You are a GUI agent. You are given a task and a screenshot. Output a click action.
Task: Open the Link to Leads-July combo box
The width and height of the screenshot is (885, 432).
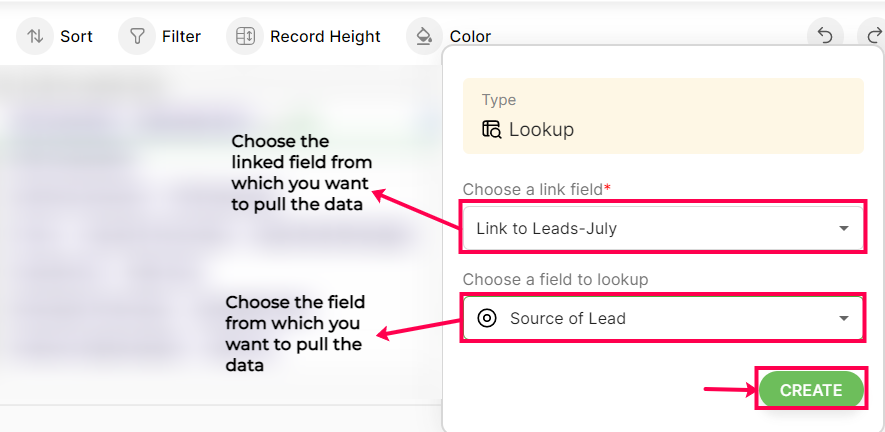click(650, 229)
